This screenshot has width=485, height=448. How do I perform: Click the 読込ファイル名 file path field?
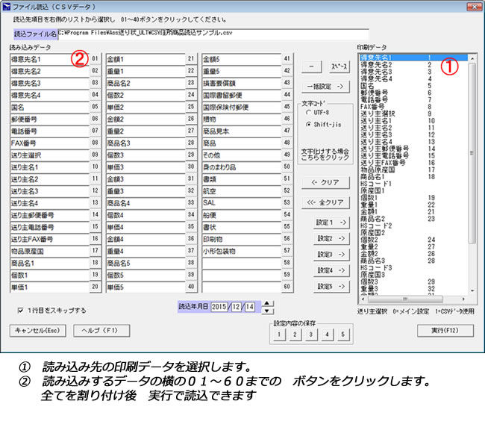coord(172,34)
